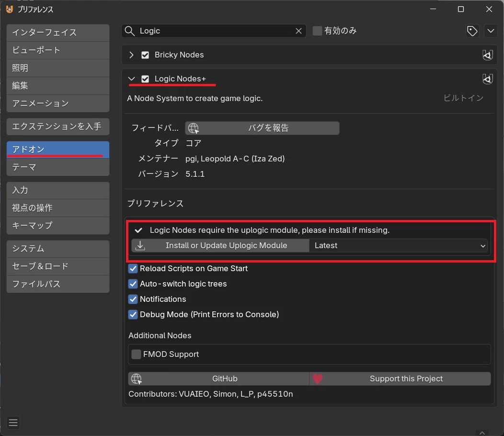Click maintainer text pgi, Leopold A-C
The width and height of the screenshot is (504, 436).
pos(235,159)
